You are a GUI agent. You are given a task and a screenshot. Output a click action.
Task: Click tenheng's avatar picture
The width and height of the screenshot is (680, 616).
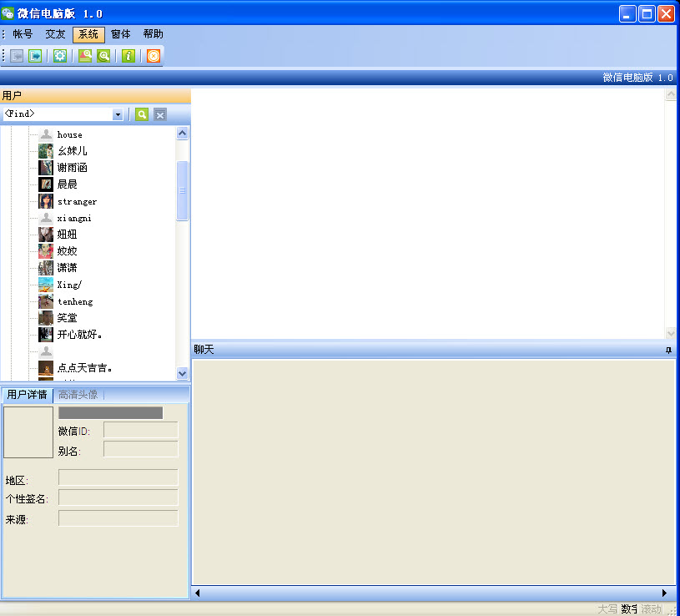click(x=46, y=301)
